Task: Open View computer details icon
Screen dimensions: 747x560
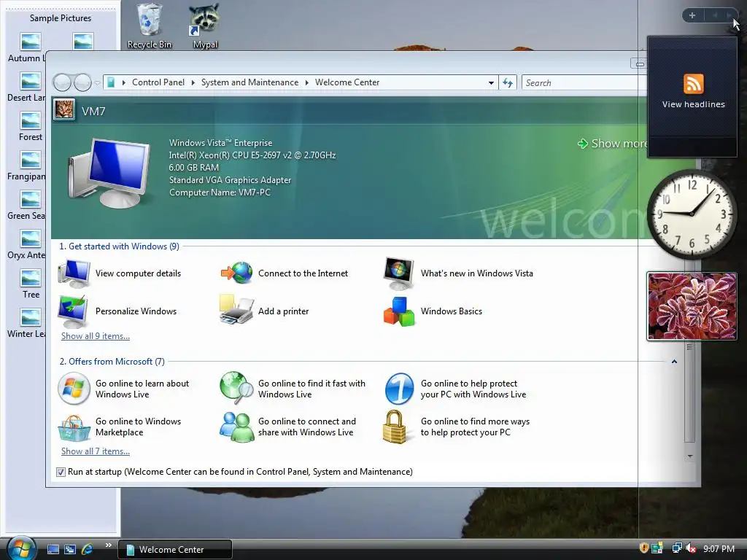Action: pos(74,273)
